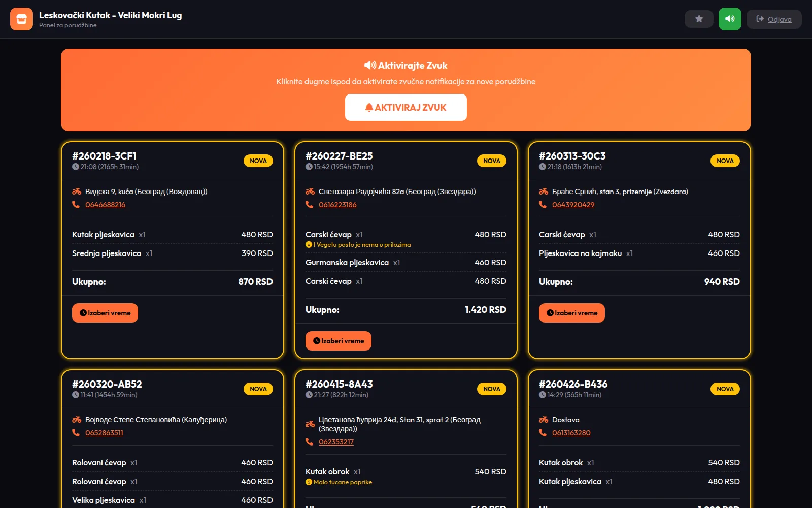This screenshot has height=508, width=812.
Task: Click delivery scooter icon next to Видска 9
Action: click(77, 192)
